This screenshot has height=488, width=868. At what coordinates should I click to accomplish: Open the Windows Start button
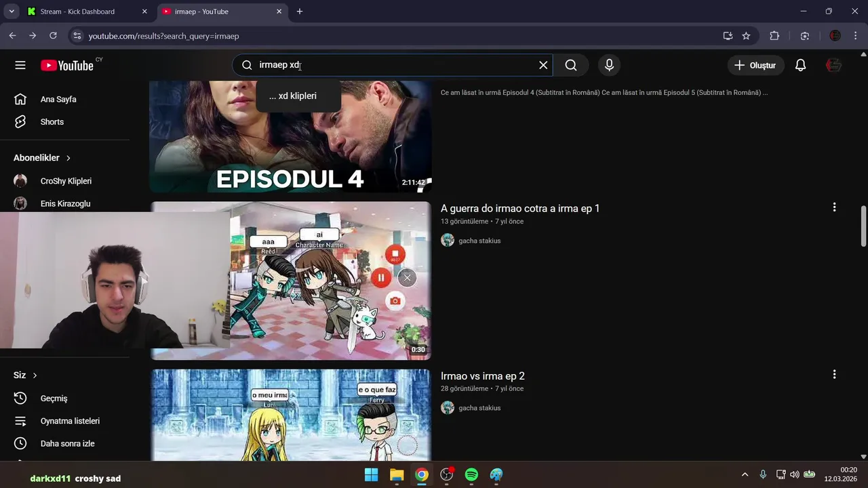click(x=372, y=474)
